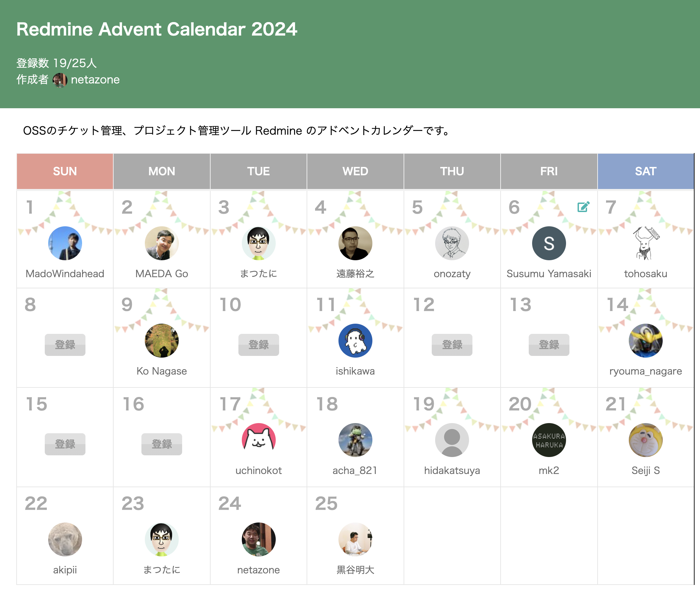Click the Ko Nagase name on day 9
The height and width of the screenshot is (589, 700).
(x=161, y=371)
